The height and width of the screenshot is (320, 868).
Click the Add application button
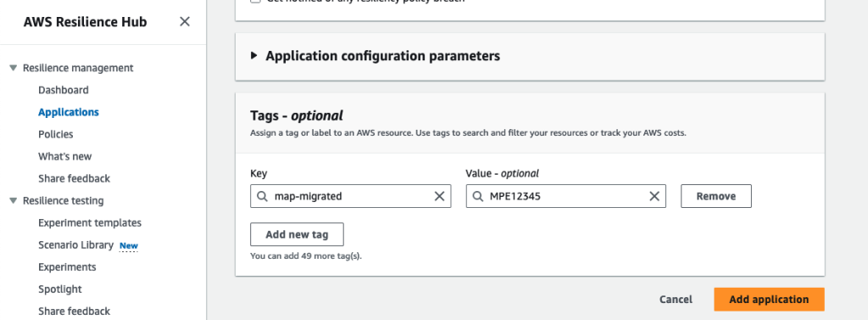click(x=769, y=300)
